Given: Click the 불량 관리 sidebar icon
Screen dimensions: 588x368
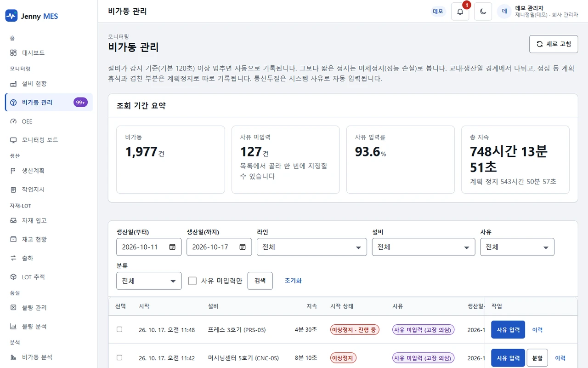Looking at the screenshot, I should (13, 307).
